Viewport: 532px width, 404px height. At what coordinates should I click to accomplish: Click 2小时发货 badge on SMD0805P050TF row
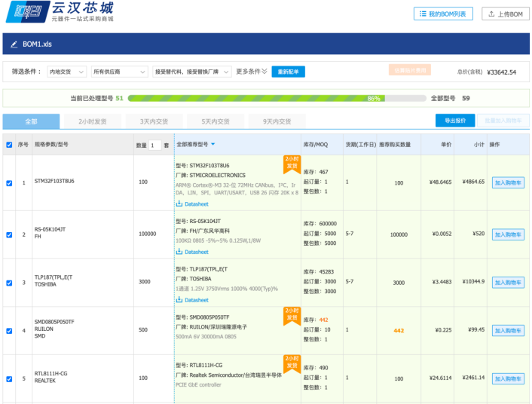[x=291, y=315]
